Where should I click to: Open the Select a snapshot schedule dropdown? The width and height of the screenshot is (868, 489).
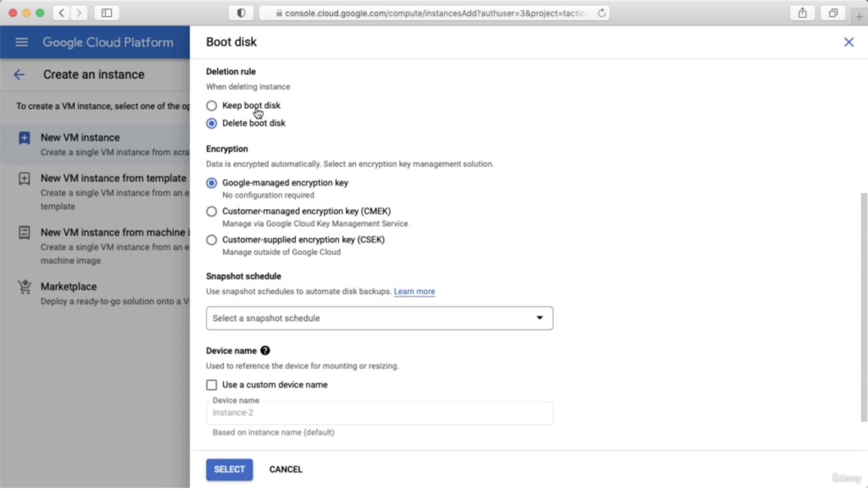coord(379,318)
